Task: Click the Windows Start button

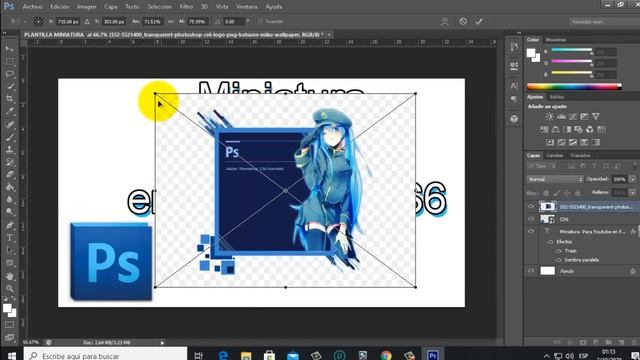Action: click(11, 356)
